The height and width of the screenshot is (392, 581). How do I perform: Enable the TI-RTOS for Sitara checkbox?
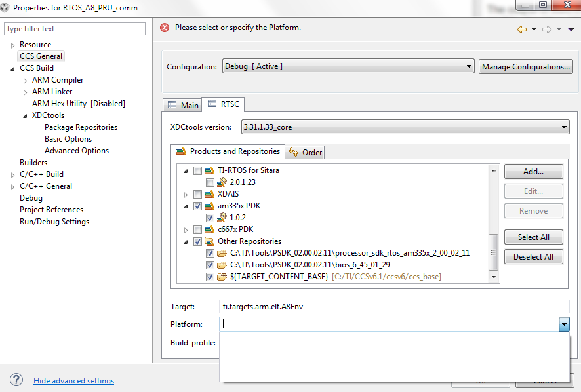(198, 170)
